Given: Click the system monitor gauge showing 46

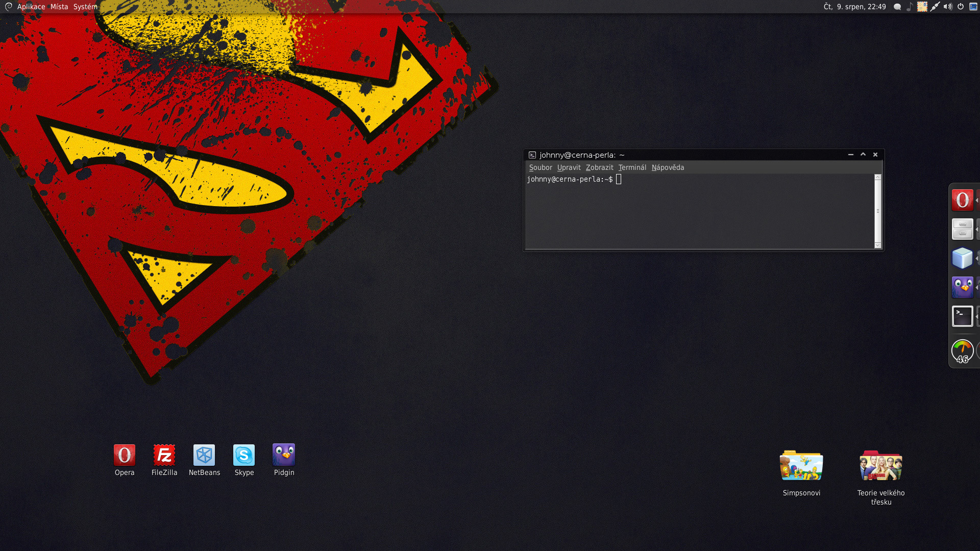Looking at the screenshot, I should [962, 351].
